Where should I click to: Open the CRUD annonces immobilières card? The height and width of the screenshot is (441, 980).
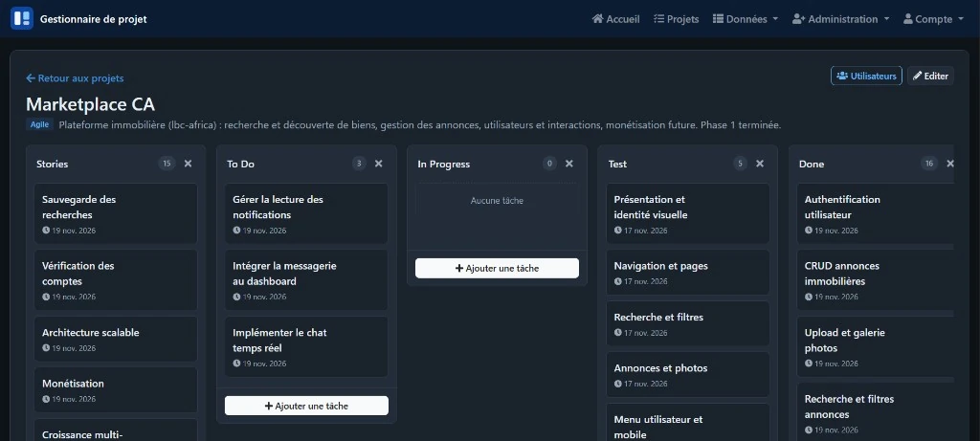point(876,280)
